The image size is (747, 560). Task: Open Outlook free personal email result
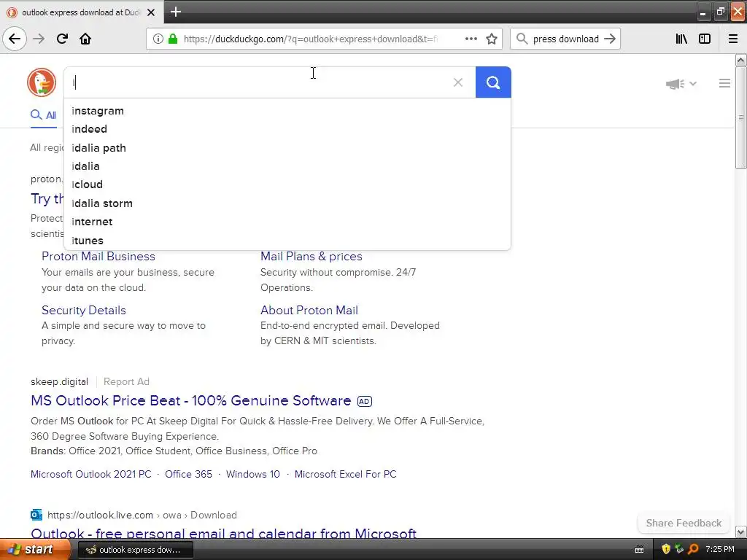coord(223,533)
